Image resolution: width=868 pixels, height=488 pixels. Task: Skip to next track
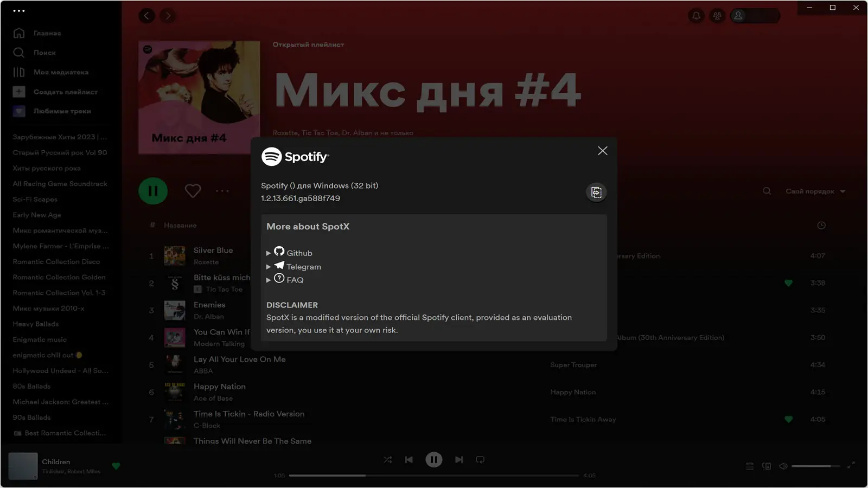(459, 460)
